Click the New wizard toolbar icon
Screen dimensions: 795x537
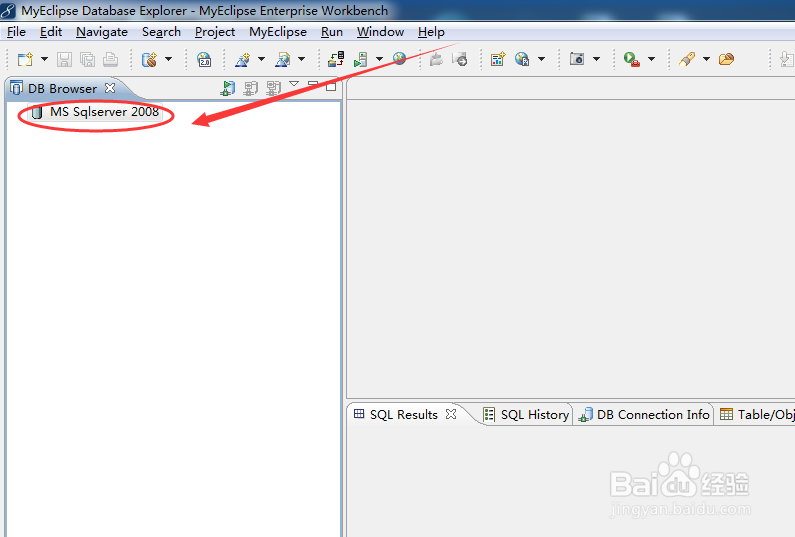tap(25, 59)
